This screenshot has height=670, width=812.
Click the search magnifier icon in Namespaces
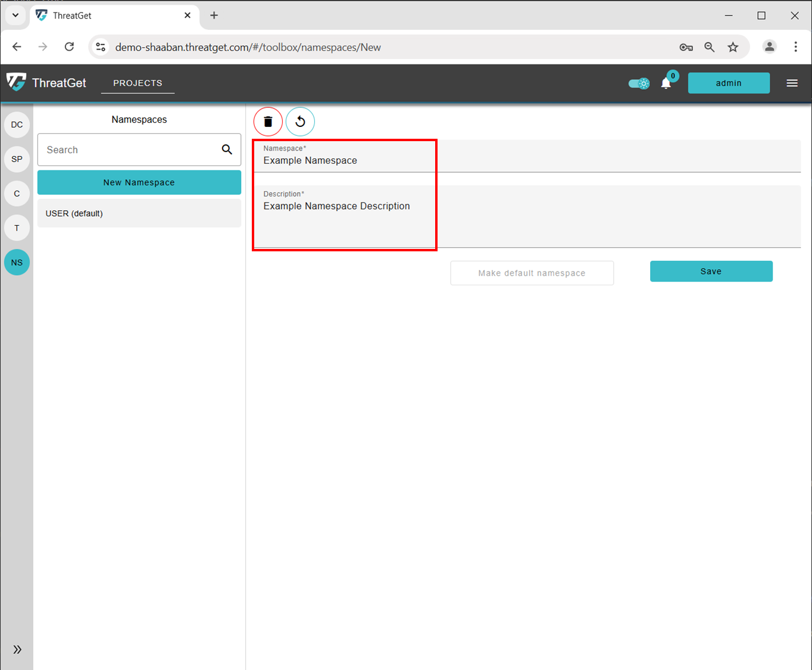point(227,149)
